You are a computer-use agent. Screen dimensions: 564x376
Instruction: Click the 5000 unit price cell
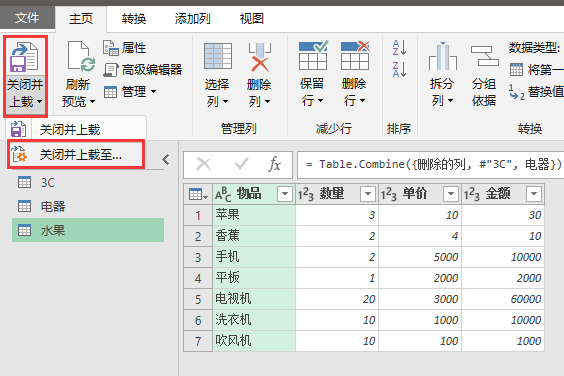pos(420,257)
